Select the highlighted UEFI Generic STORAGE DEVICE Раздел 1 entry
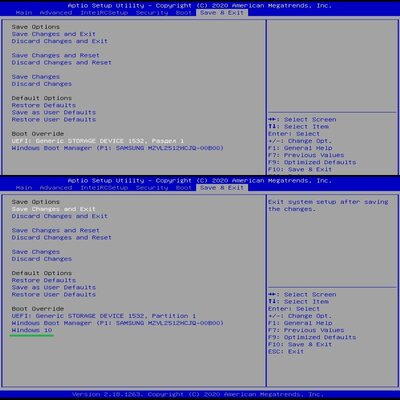 98,141
